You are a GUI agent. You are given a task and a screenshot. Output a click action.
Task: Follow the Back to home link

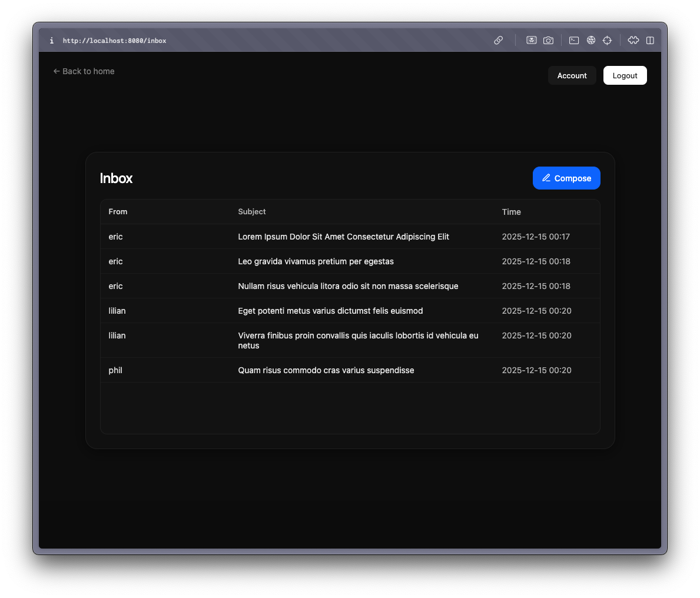(x=84, y=71)
